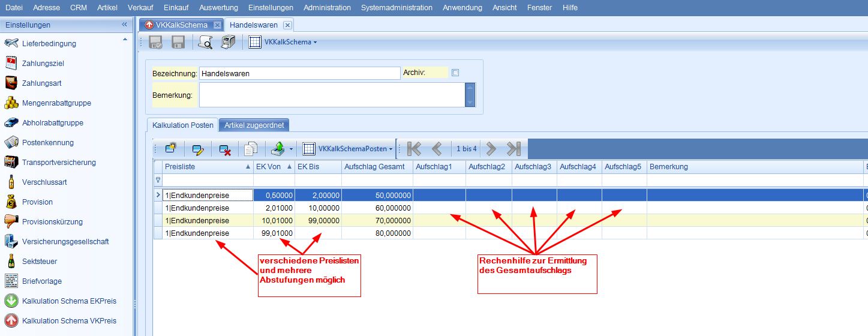Click the plain save floppy disk icon
868x336 pixels.
(x=178, y=42)
